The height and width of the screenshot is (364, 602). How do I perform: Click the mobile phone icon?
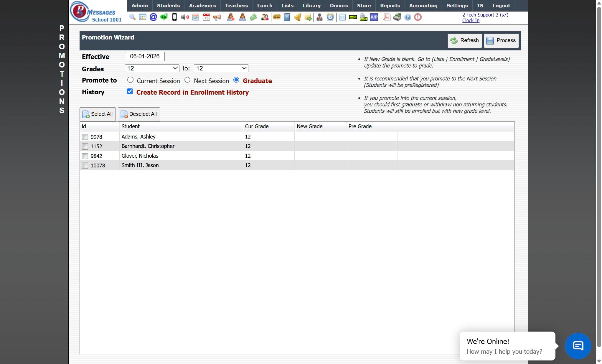click(174, 17)
